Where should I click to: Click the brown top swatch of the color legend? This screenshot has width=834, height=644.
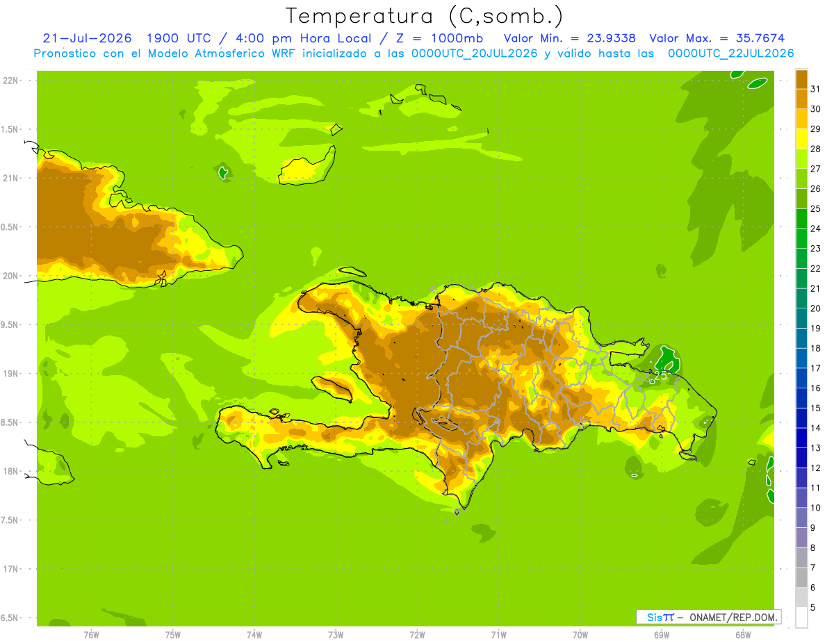tap(801, 79)
